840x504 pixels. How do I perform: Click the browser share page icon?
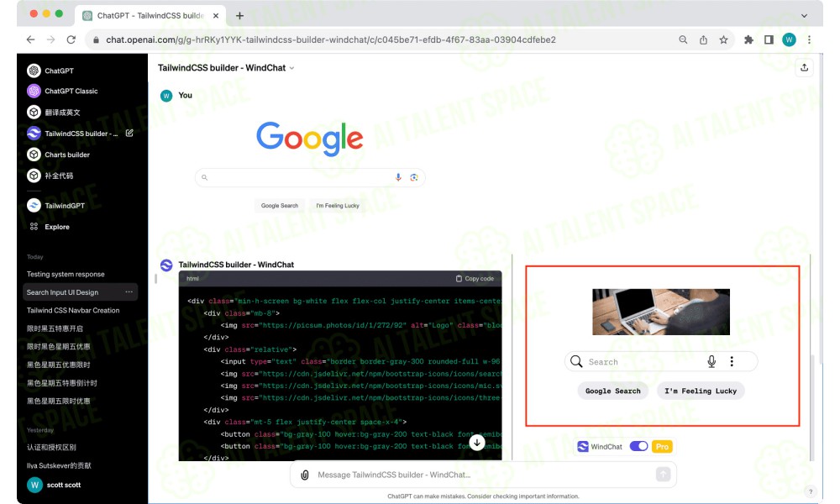pyautogui.click(x=703, y=39)
